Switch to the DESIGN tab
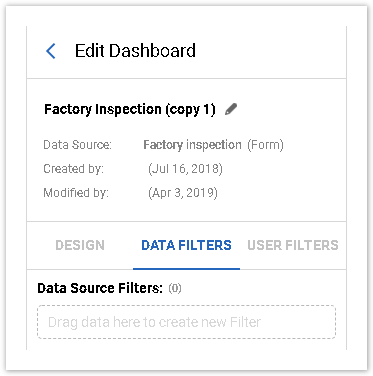 click(x=80, y=245)
